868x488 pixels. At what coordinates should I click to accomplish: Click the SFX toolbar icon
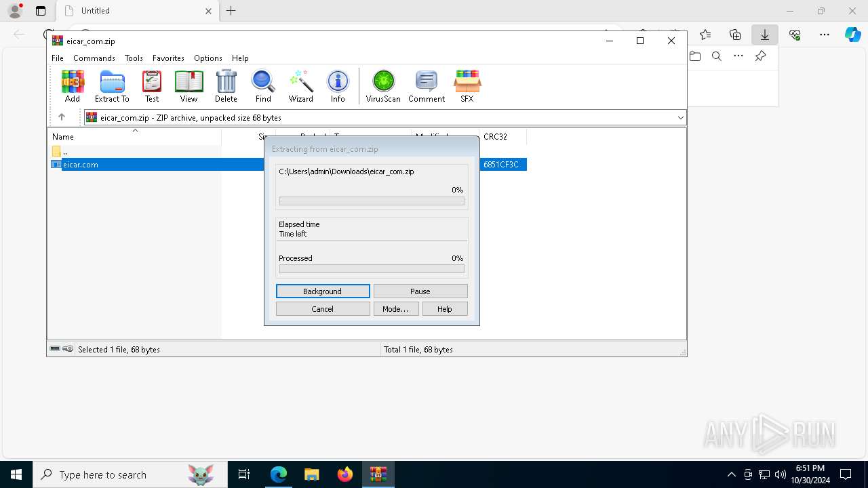click(x=467, y=86)
